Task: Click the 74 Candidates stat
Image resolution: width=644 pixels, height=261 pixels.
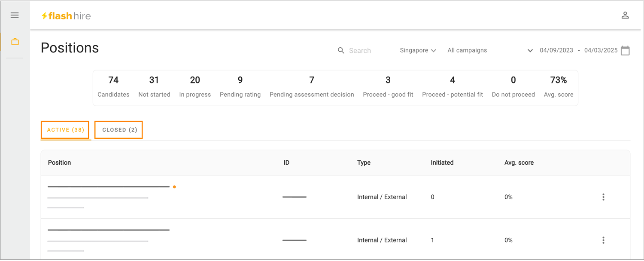Action: pyautogui.click(x=113, y=87)
